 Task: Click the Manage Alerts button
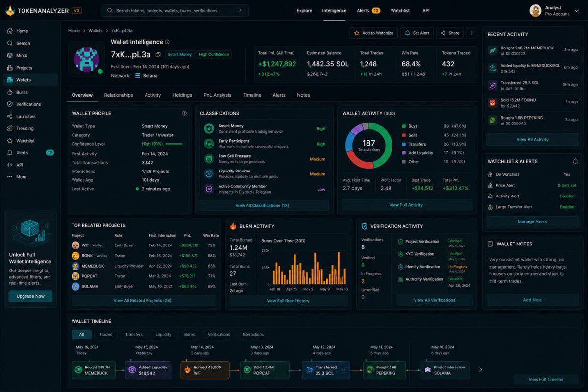[533, 222]
